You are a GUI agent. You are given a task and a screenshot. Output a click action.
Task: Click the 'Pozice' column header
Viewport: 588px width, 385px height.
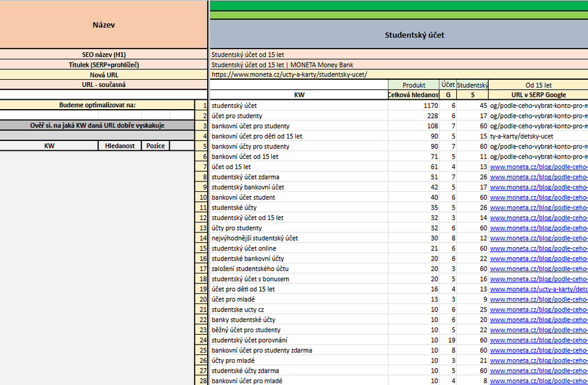pyautogui.click(x=155, y=146)
